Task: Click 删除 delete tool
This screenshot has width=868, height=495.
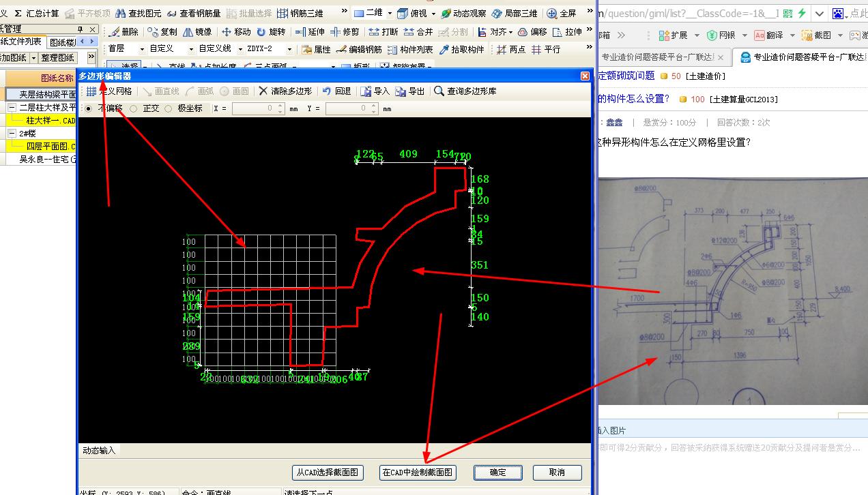Action: pos(124,31)
